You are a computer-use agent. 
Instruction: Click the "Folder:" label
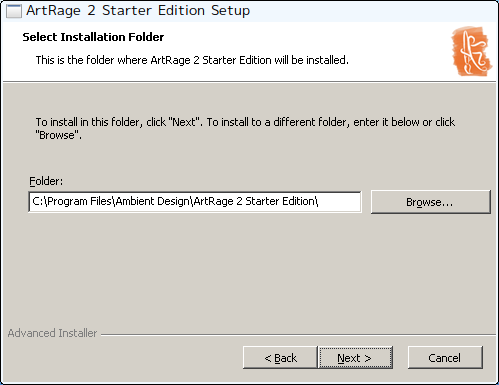coord(46,181)
